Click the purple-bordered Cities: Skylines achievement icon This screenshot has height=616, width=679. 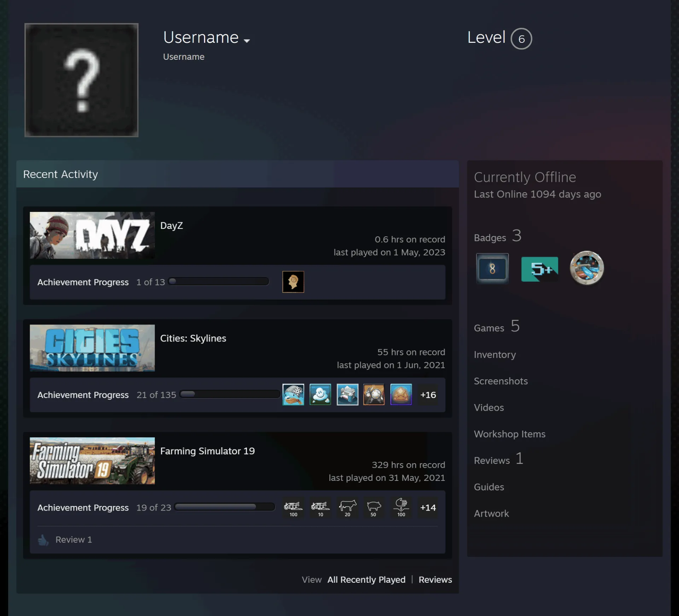click(401, 395)
